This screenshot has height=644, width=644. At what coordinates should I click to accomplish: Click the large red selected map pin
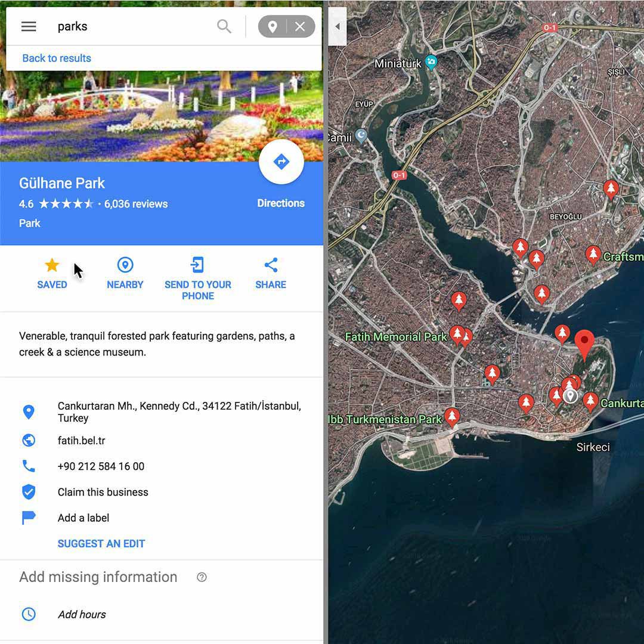[584, 344]
